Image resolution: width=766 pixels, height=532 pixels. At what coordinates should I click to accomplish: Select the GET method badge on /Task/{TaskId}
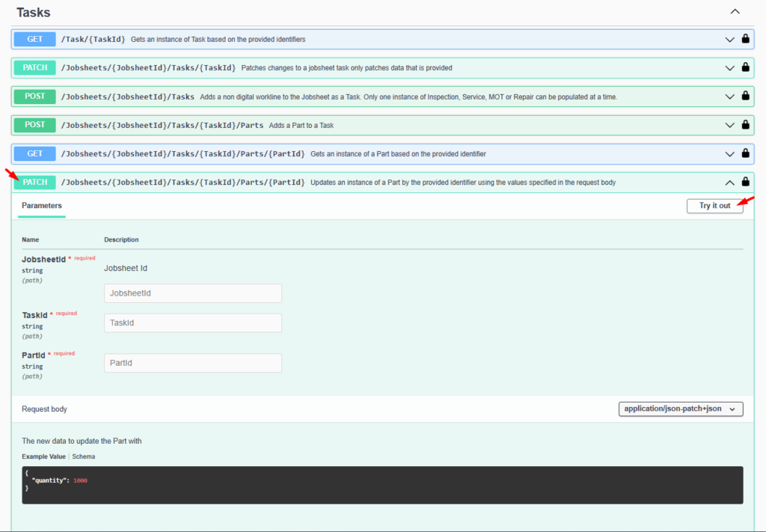point(34,39)
